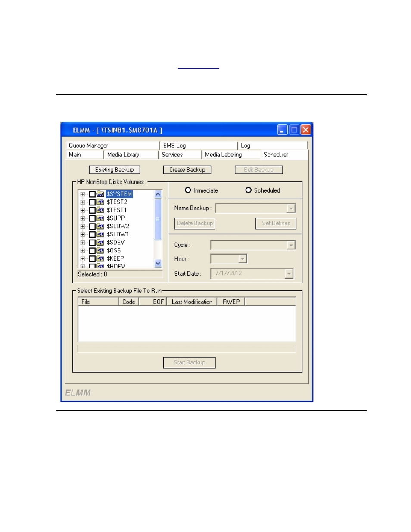
Task: Select the $SDEV volume label
Action: (115, 243)
